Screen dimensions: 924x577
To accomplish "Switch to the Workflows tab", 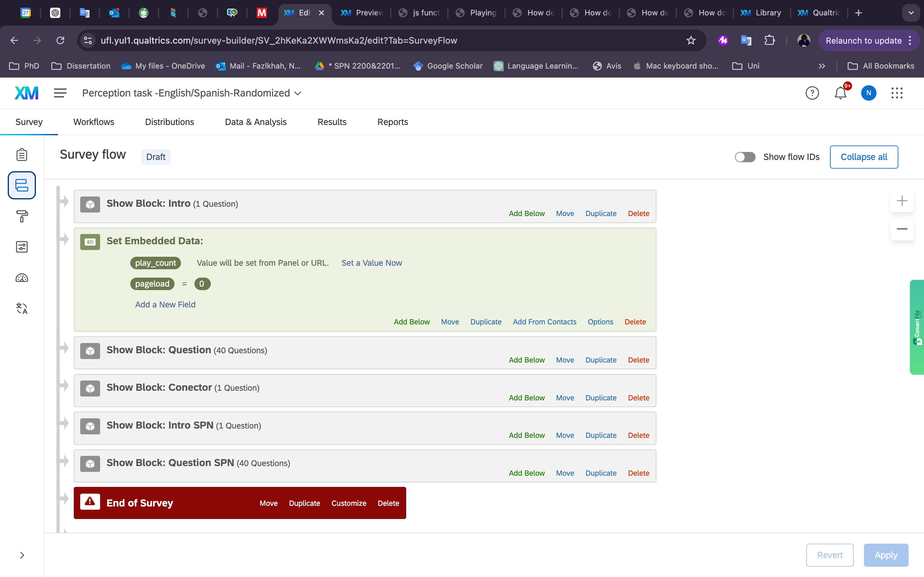I will coord(94,122).
